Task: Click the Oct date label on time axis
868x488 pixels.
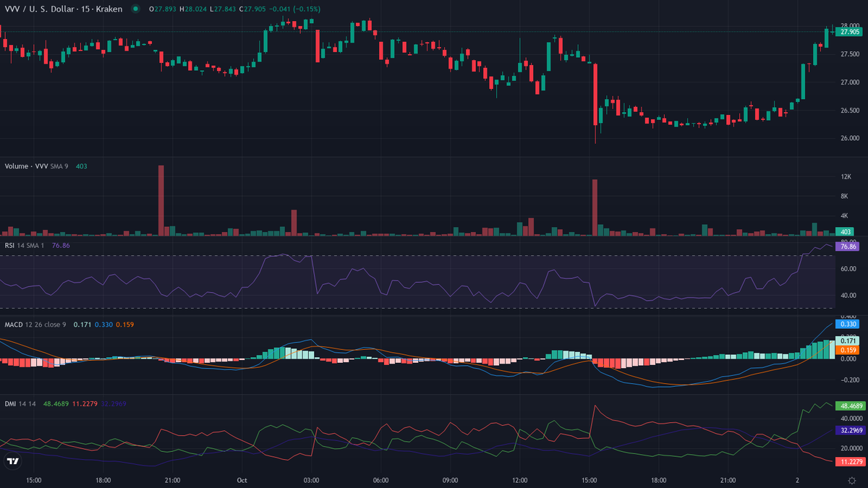Action: pyautogui.click(x=242, y=480)
